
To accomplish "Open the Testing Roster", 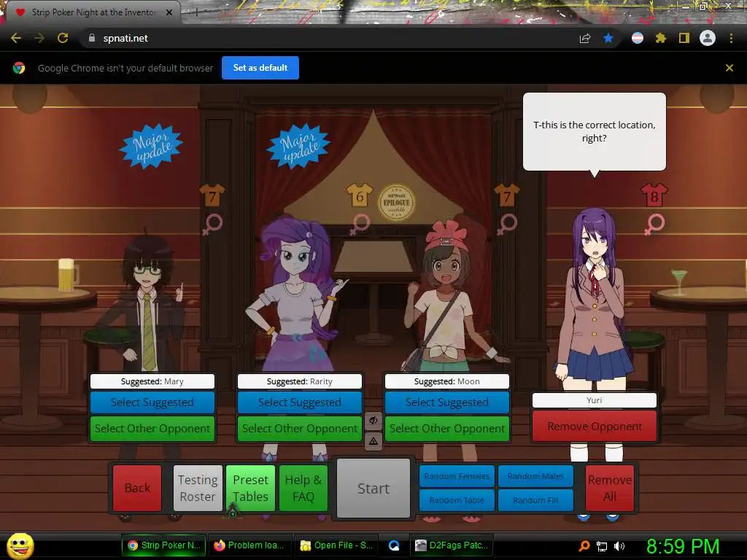I will click(198, 488).
